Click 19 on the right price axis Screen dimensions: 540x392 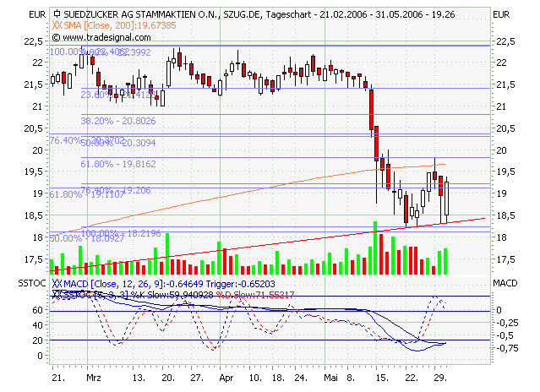[x=502, y=193]
